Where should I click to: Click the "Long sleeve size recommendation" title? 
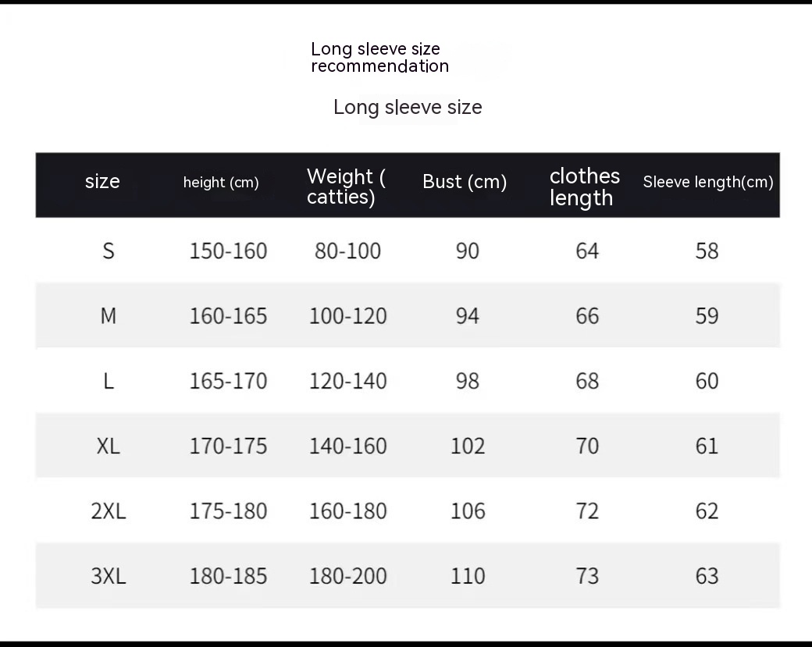[379, 58]
